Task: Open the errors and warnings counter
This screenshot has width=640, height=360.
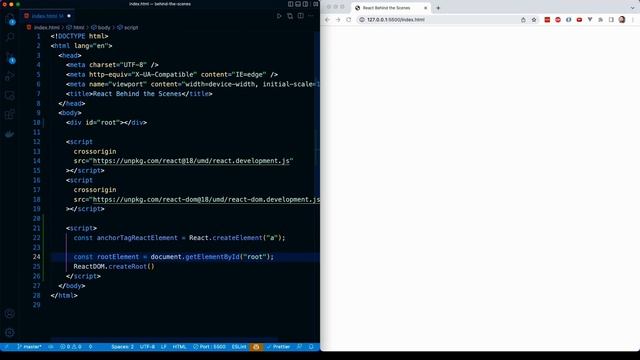Action: pos(71,347)
